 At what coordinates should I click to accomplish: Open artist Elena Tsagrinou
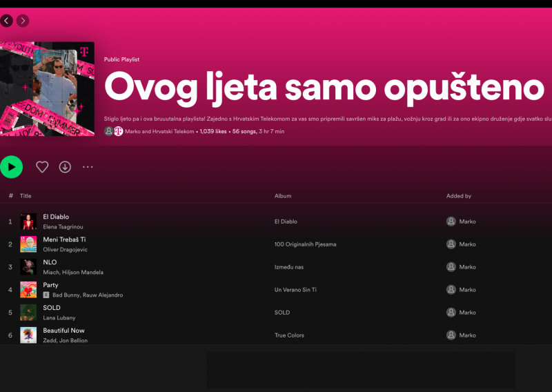[63, 227]
